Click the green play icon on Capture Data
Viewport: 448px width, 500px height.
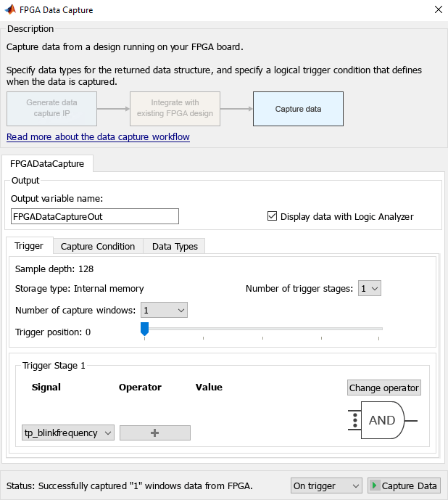tap(375, 485)
